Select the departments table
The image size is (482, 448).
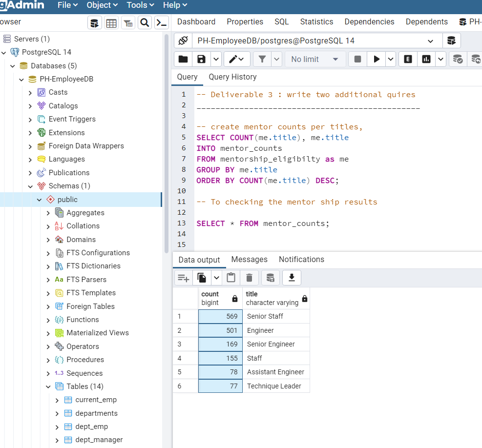(97, 413)
